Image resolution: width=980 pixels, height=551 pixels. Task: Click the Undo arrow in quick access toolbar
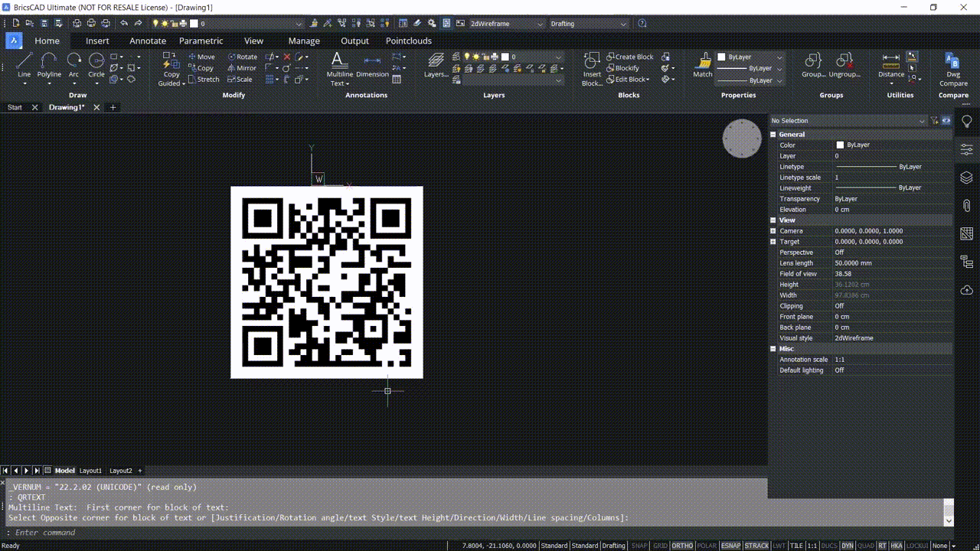(124, 24)
